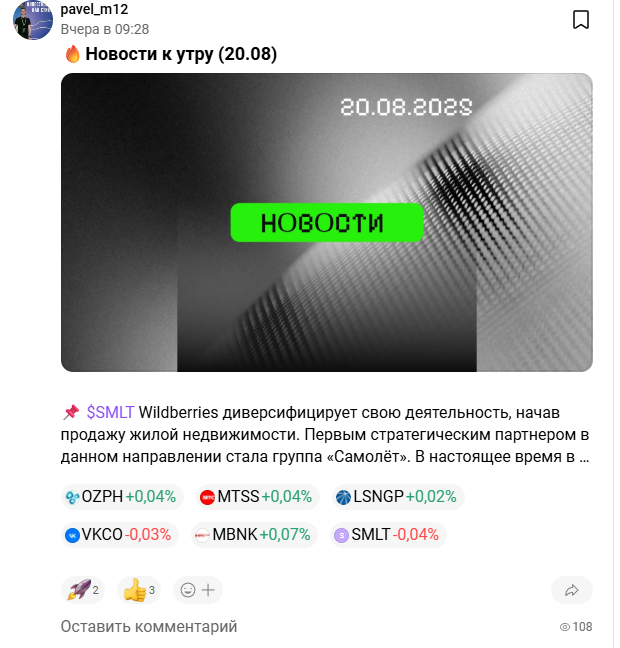The image size is (620, 648).
Task: Share the post with the arrow icon
Action: coord(572,590)
